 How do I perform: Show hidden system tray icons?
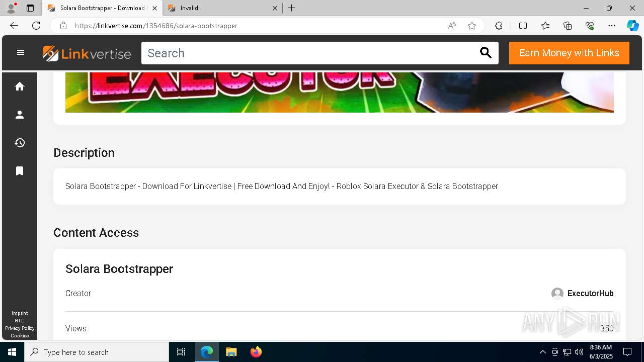(542, 352)
